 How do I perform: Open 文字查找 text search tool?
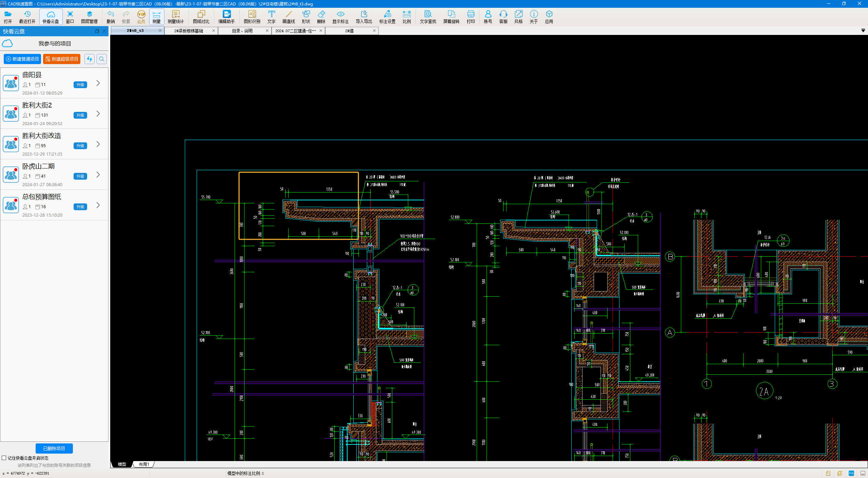(x=428, y=17)
